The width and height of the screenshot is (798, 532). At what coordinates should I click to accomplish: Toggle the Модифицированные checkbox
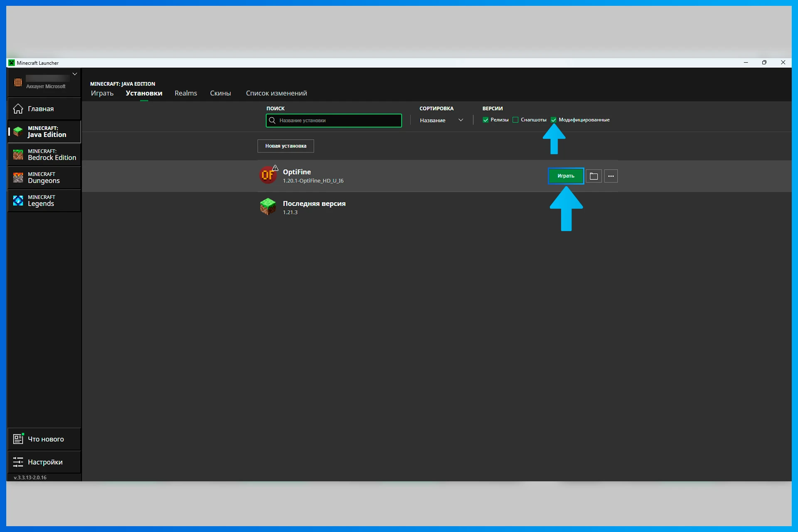(x=554, y=120)
